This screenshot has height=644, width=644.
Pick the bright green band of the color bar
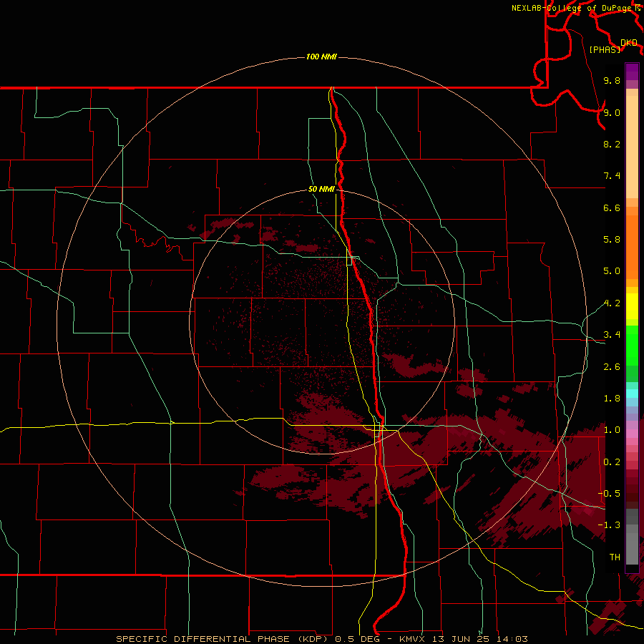pos(632,345)
